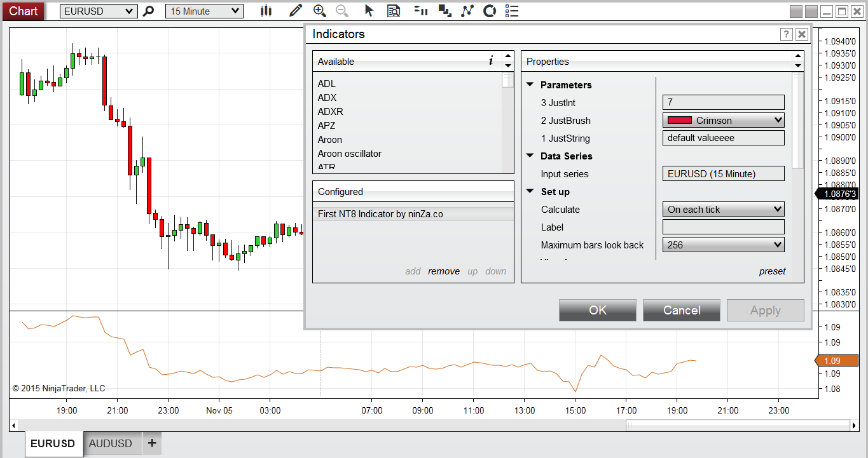
Task: Click the up arrow in Properties header
Action: coord(797,56)
